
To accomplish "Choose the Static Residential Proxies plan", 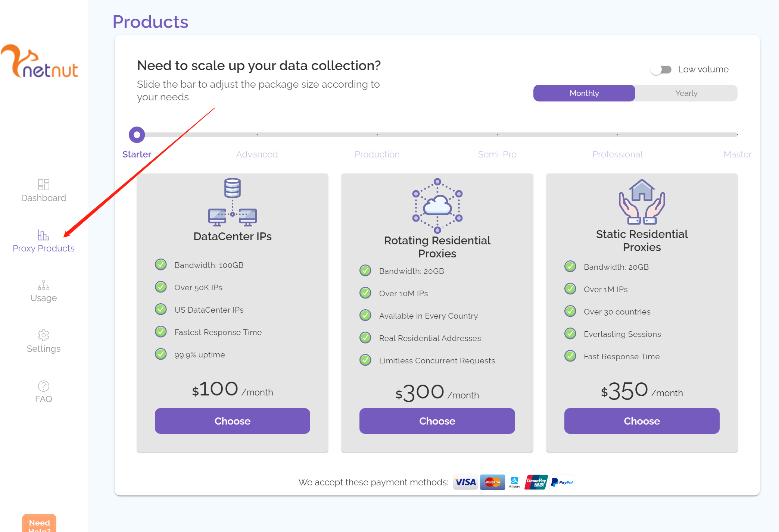I will (x=642, y=421).
